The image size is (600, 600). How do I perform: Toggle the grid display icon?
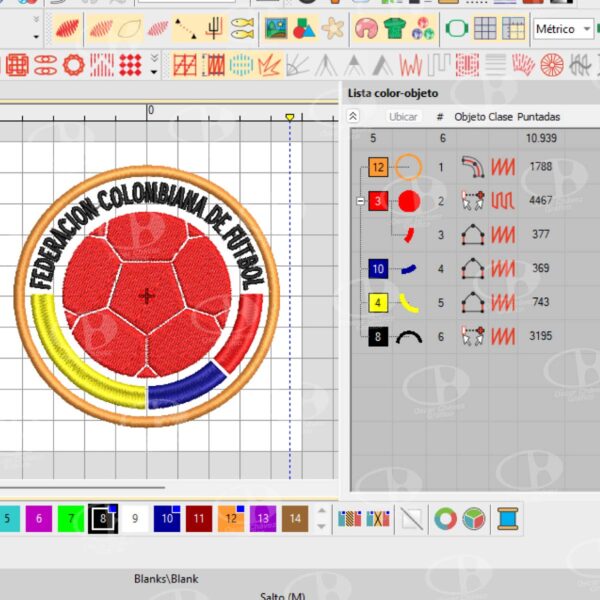coord(485,28)
